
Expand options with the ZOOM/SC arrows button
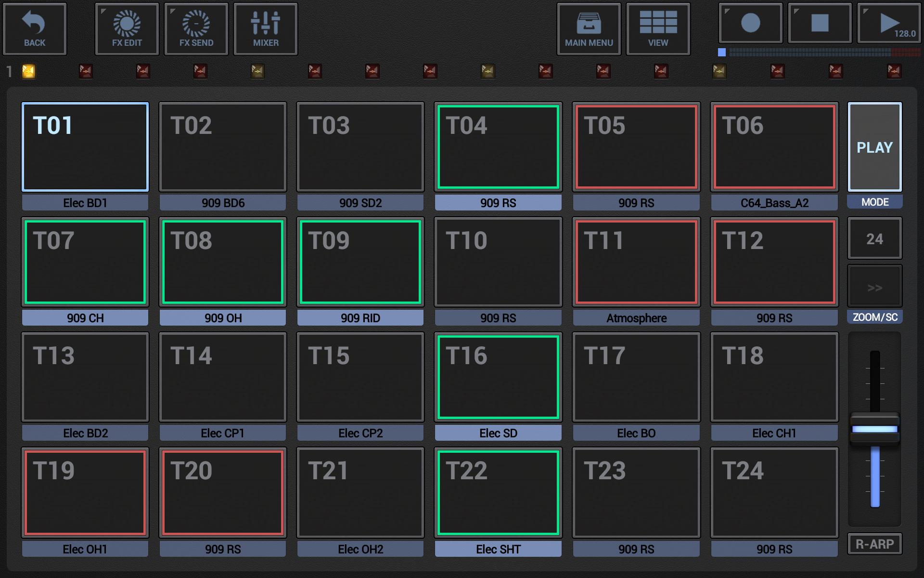click(x=874, y=287)
